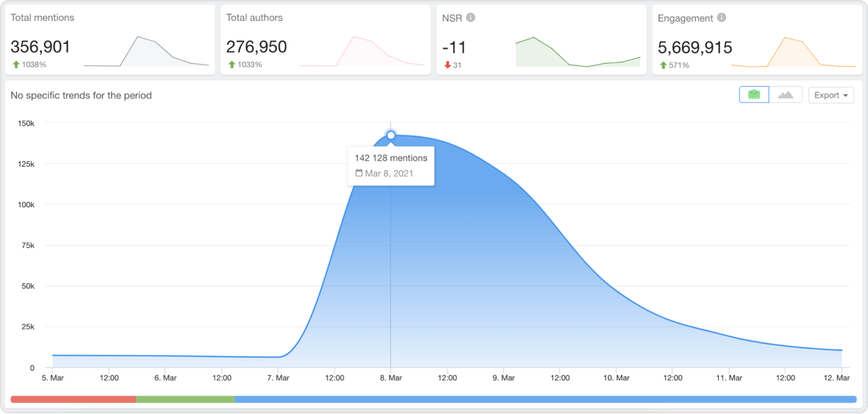Select the pink Total authors sparkline
The height and width of the screenshot is (414, 868).
tap(362, 52)
